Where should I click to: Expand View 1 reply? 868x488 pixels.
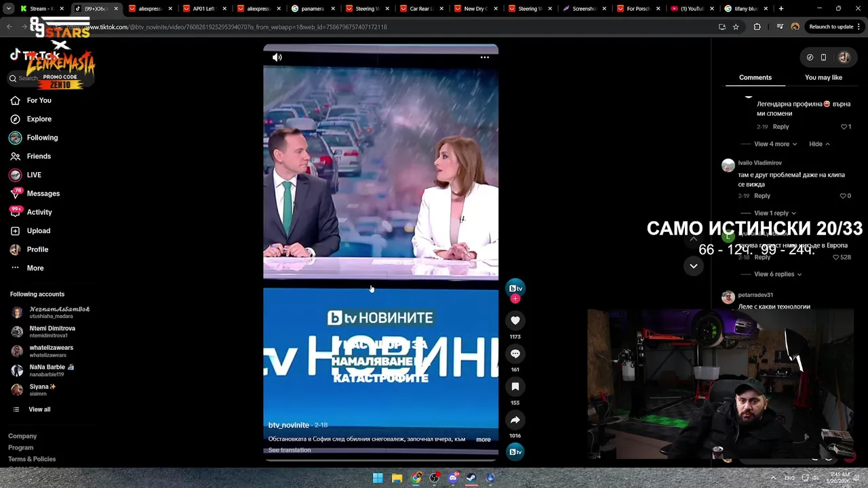(775, 213)
